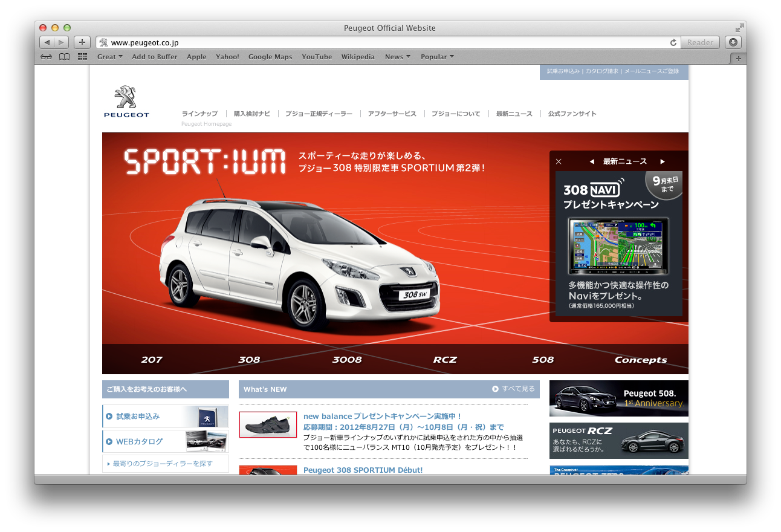Open Reading List glasses icon

(x=47, y=57)
